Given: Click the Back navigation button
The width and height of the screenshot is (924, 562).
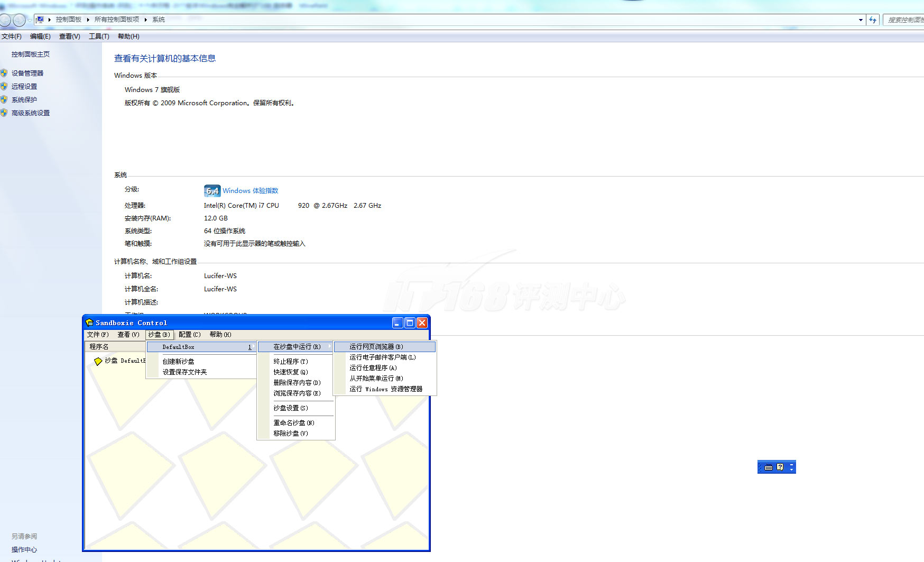Looking at the screenshot, I should coord(5,20).
